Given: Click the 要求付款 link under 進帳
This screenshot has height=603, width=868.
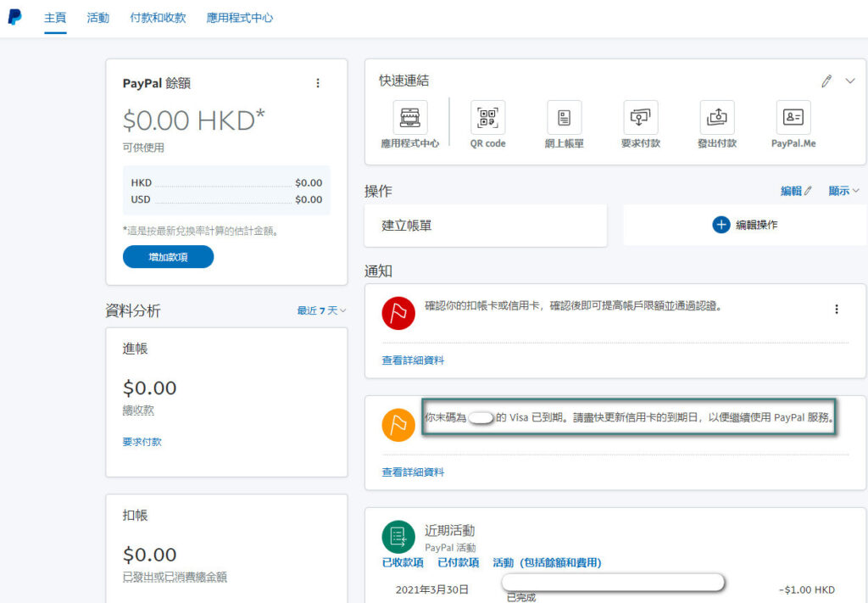Looking at the screenshot, I should coord(142,442).
